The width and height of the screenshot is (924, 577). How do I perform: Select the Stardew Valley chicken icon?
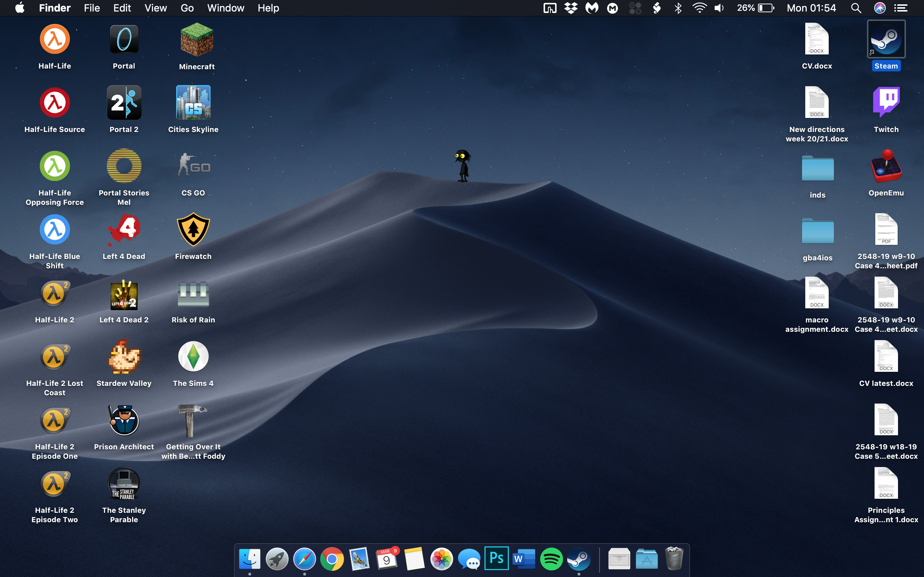pos(124,357)
